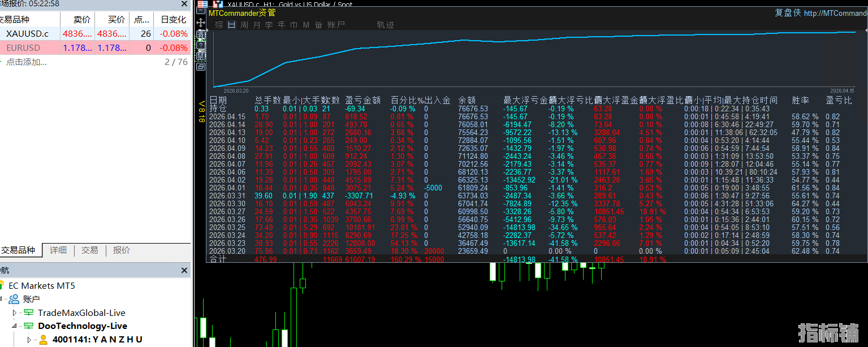
Task: Select the 日 daily period toggle
Action: 231,25
